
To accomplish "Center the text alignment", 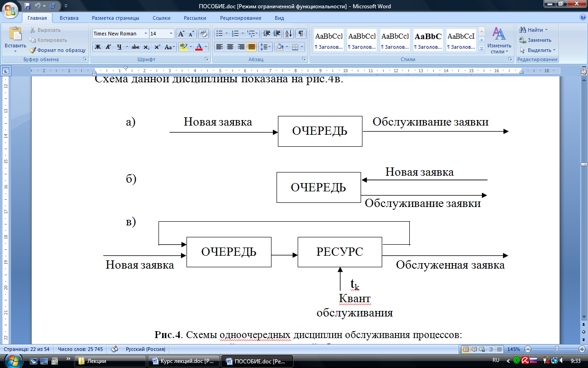I will [x=230, y=47].
